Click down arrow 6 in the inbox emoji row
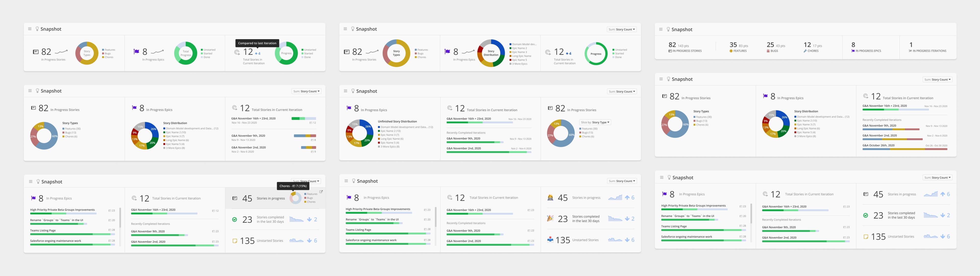 [x=630, y=240]
